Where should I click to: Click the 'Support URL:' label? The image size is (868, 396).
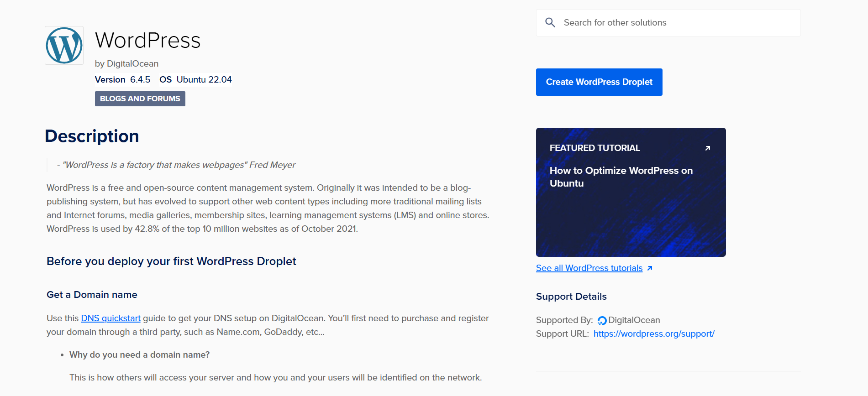click(563, 333)
